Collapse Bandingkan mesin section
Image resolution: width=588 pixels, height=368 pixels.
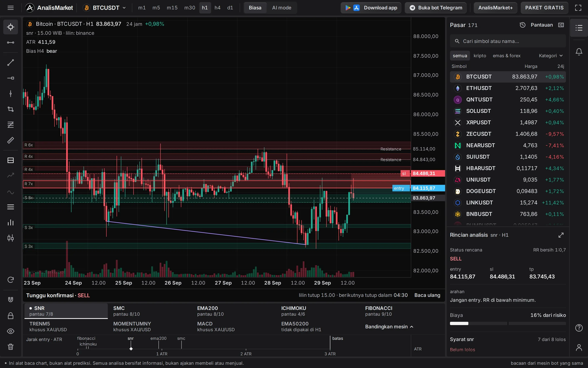[x=389, y=327]
